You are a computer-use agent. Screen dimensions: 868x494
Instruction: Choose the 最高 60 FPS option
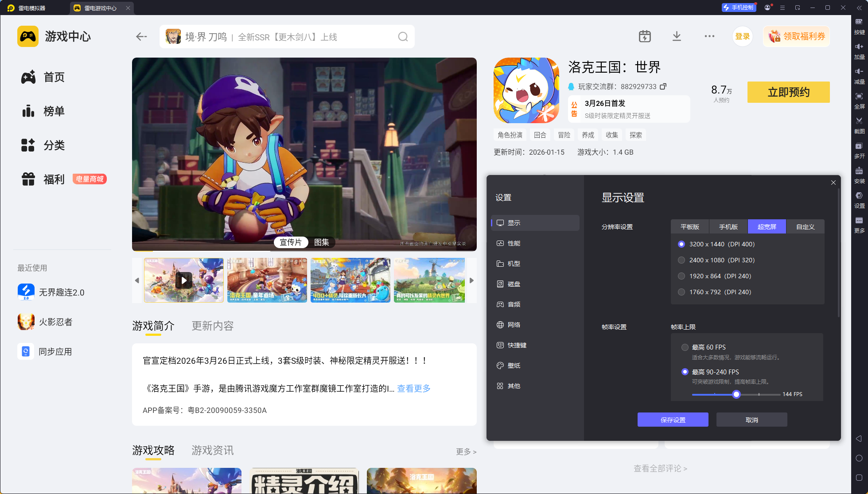tap(685, 347)
